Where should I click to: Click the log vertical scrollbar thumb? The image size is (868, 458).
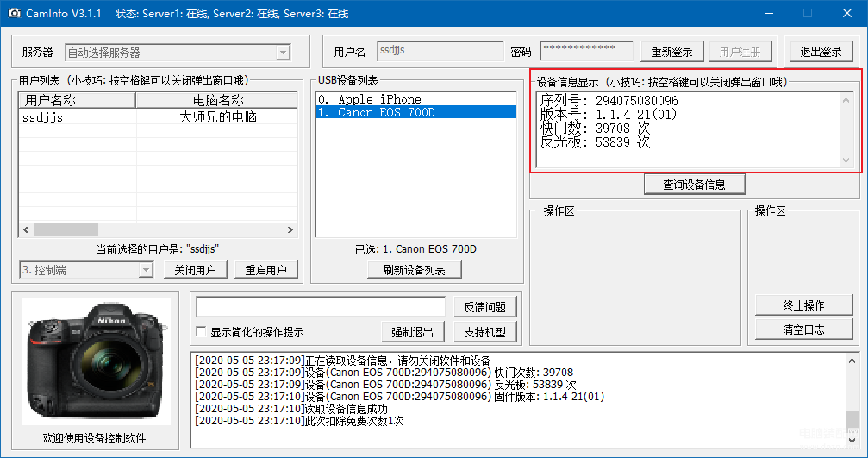852,420
